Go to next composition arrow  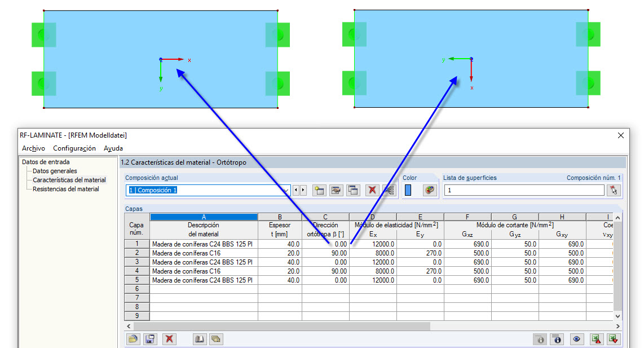point(303,190)
